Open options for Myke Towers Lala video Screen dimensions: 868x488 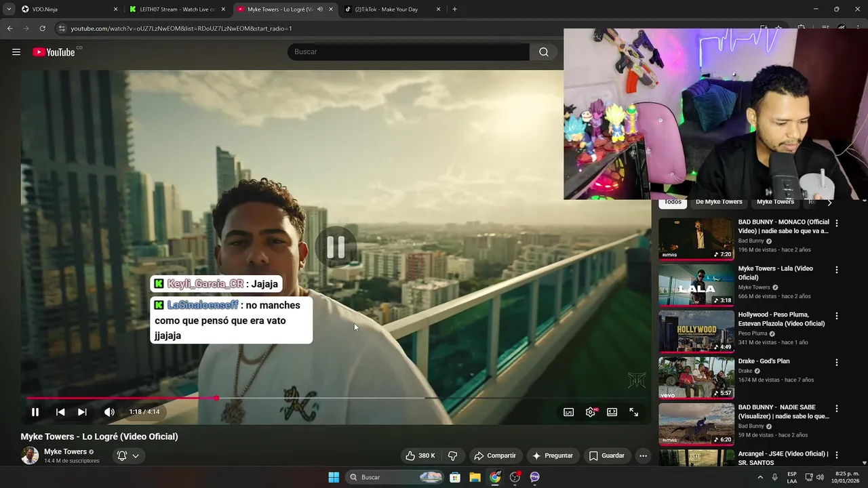pyautogui.click(x=837, y=270)
